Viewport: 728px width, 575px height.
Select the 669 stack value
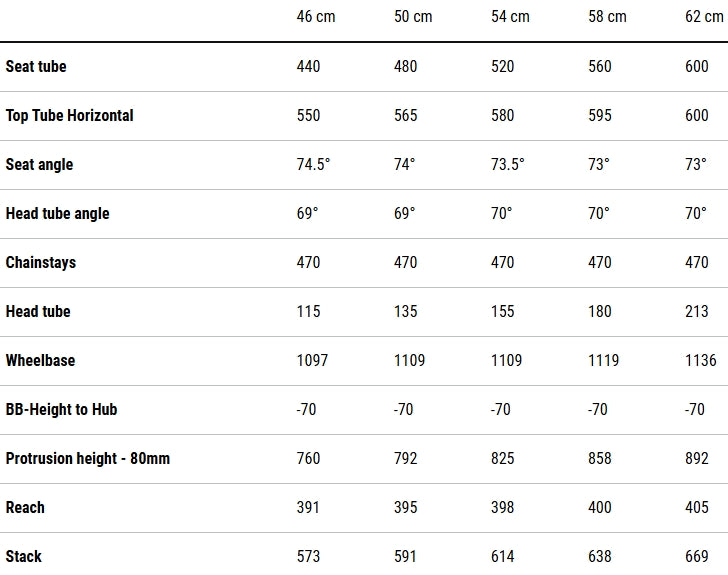[697, 556]
